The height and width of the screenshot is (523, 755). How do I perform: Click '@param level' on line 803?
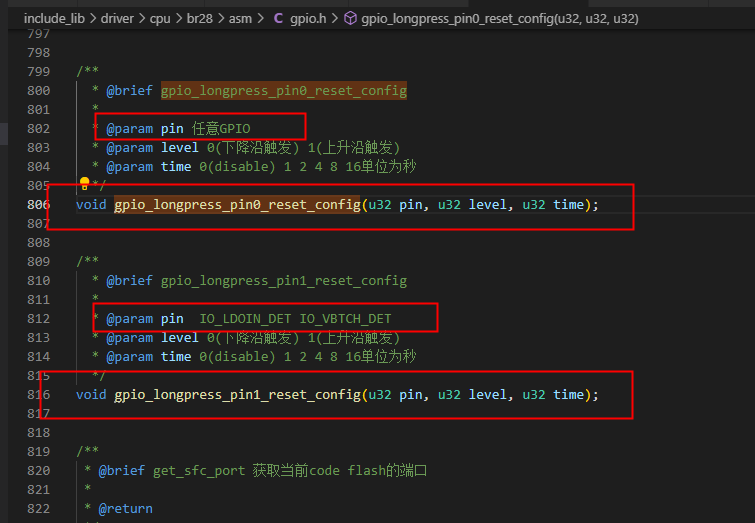[152, 147]
